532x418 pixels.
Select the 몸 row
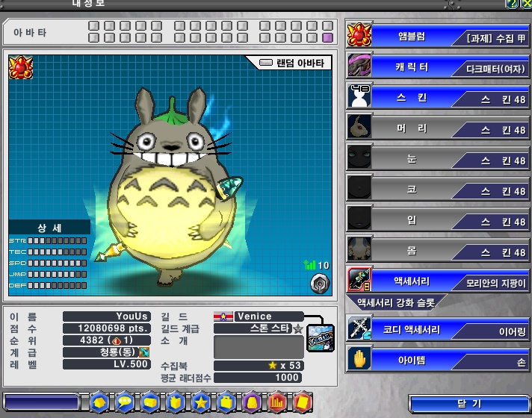click(437, 250)
